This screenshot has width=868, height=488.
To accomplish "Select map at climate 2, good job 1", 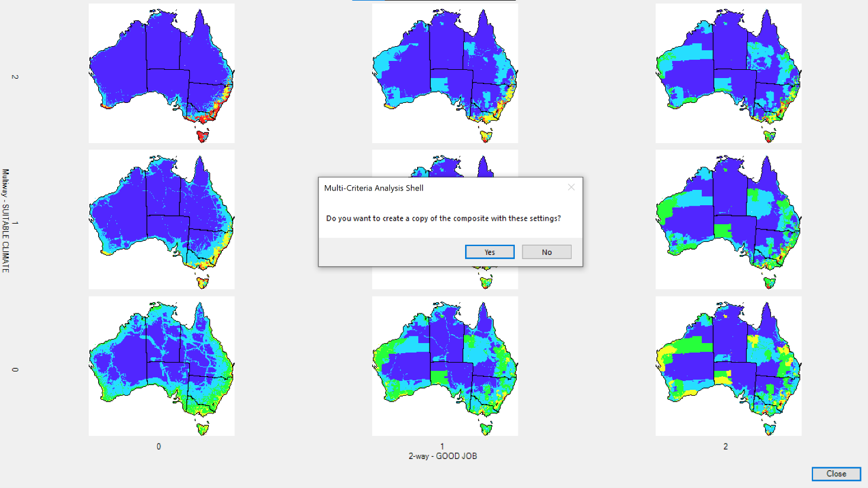I will pos(445,73).
